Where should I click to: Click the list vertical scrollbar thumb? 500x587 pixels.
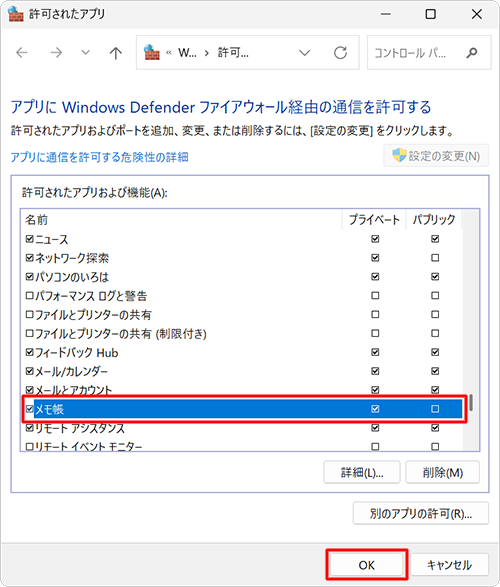(x=470, y=403)
